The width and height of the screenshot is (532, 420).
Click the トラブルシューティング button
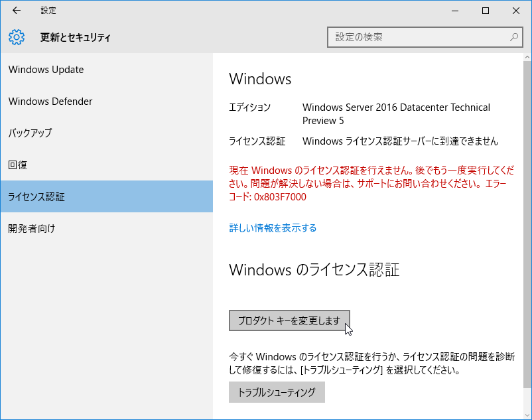click(277, 392)
